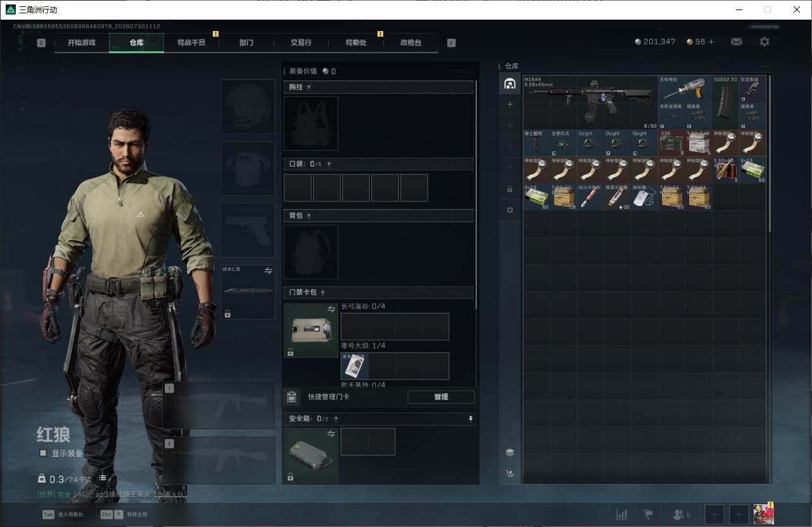This screenshot has height=527, width=812.
Task: Select the access card in 零号大坝 row
Action: coord(355,366)
